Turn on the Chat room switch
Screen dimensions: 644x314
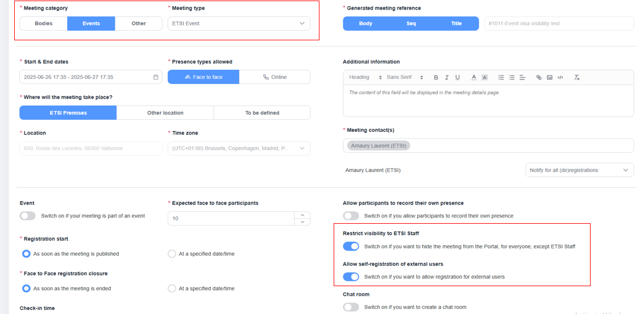pos(351,307)
